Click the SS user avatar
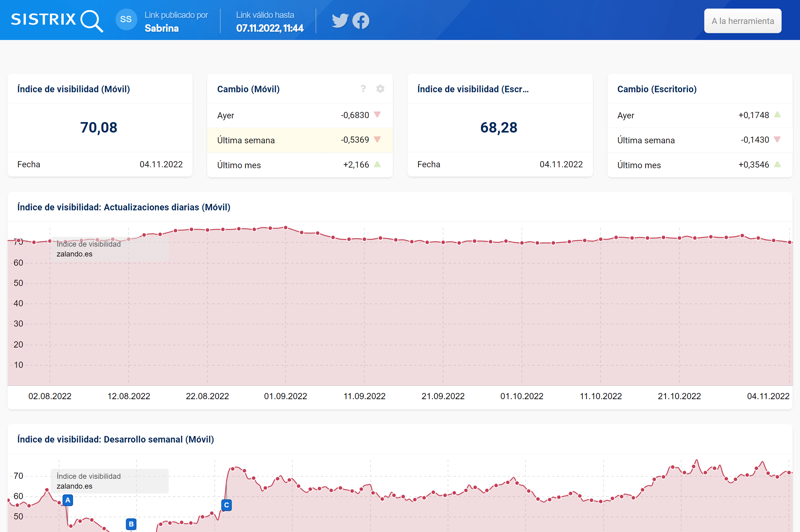Screen dimensions: 800x532 point(126,20)
